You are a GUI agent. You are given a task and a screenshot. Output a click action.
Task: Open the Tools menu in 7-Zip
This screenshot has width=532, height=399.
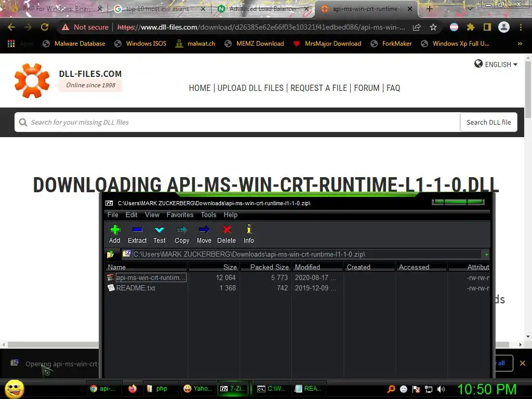pyautogui.click(x=208, y=215)
